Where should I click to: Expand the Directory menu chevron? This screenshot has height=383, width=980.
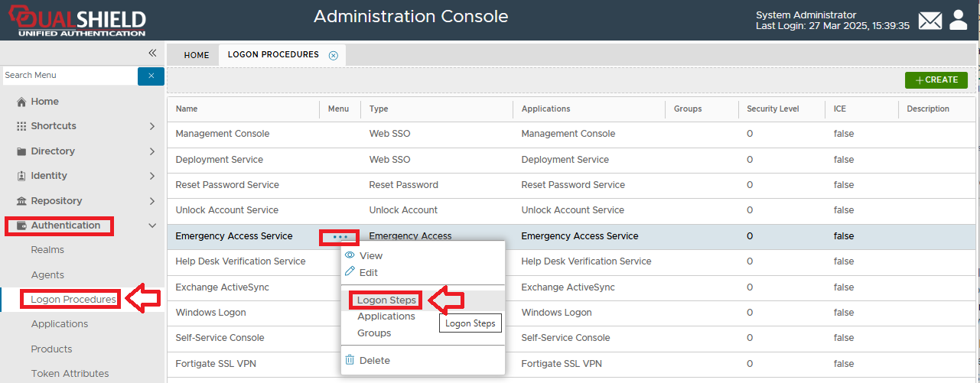151,151
